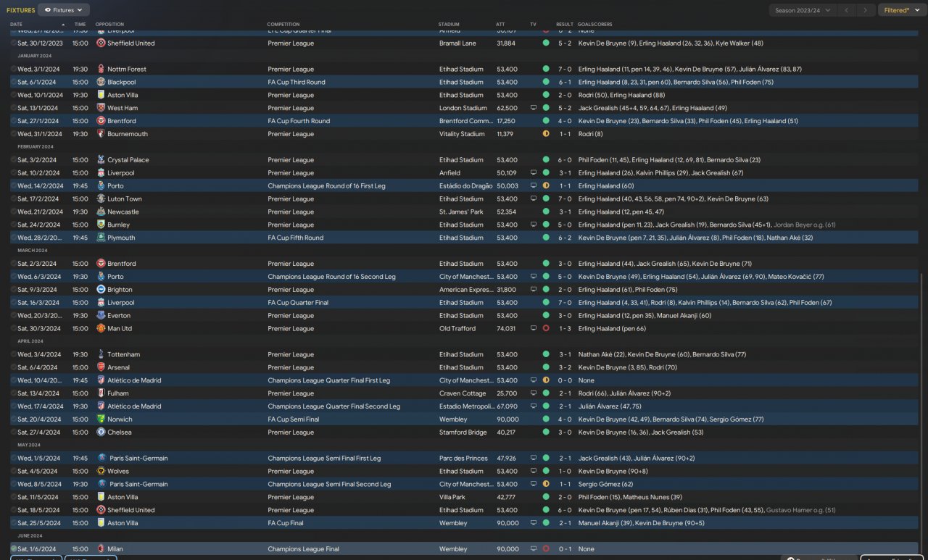Click the Blackpool club badge
Viewport: 928px width, 560px height.
pyautogui.click(x=101, y=82)
